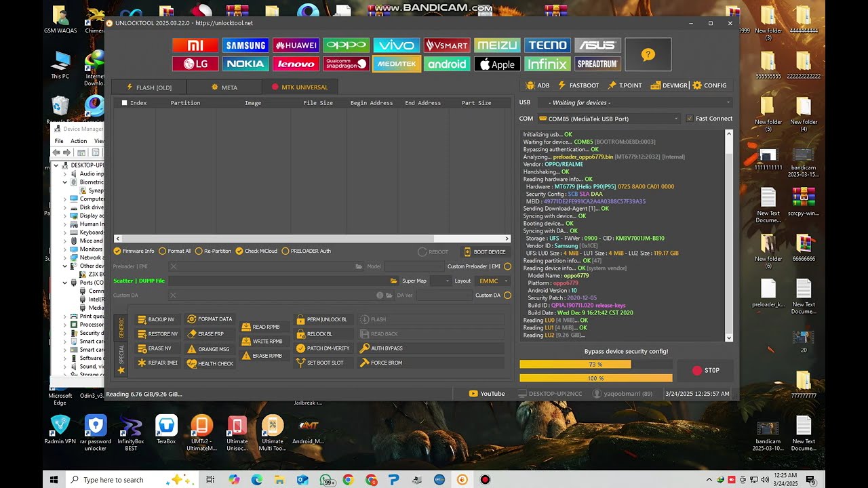The height and width of the screenshot is (488, 868).
Task: Enable the Re-Partition option
Action: click(213, 251)
